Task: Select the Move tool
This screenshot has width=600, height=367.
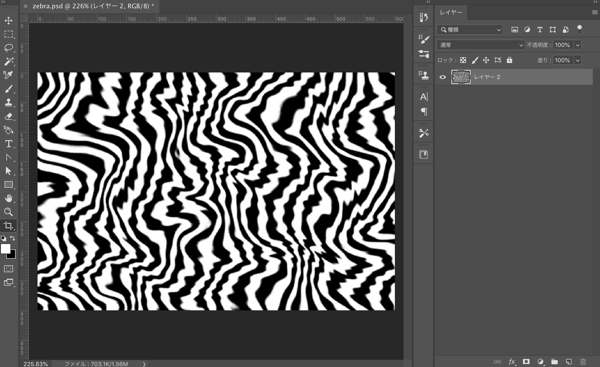Action: click(x=8, y=21)
